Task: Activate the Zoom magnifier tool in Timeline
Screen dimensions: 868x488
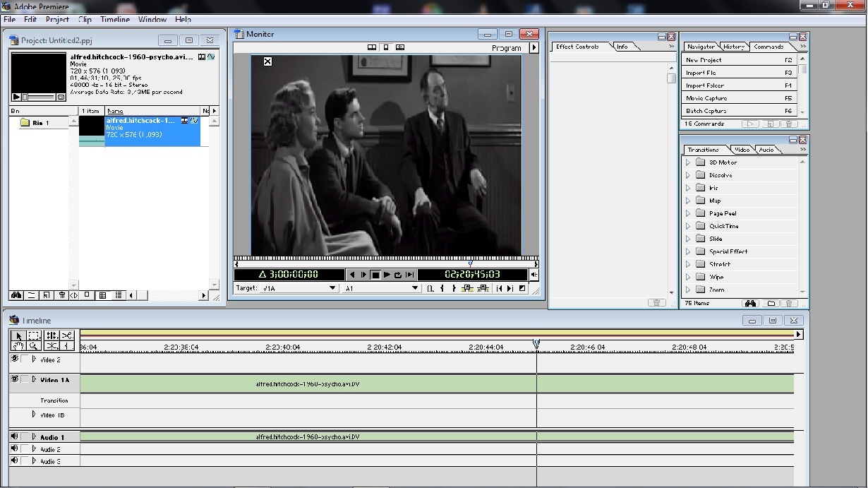Action: [34, 346]
